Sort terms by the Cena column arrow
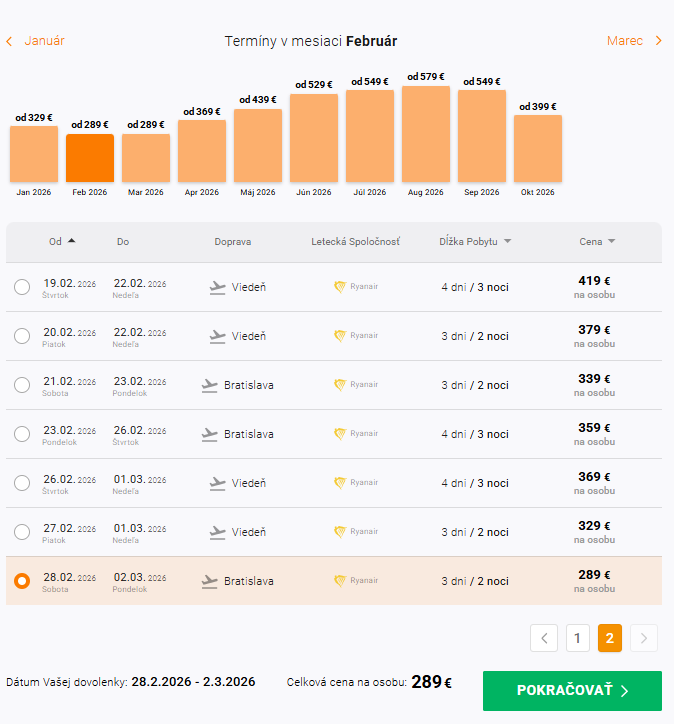Image resolution: width=674 pixels, height=724 pixels. point(611,242)
